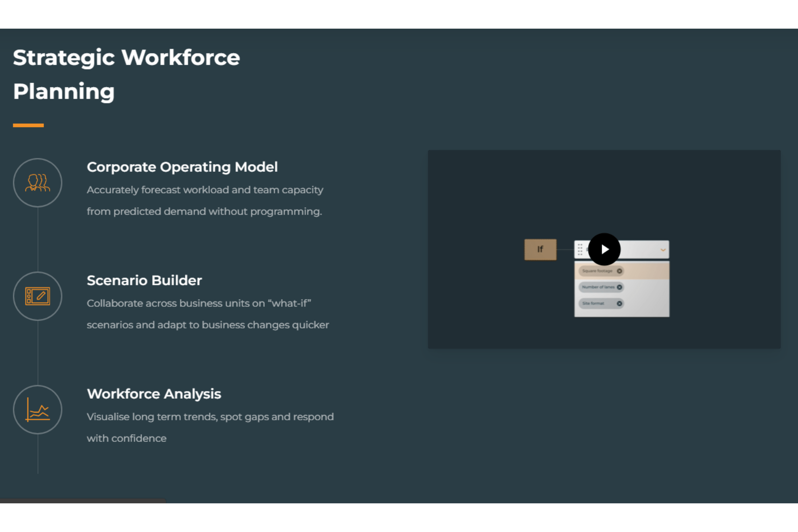Image resolution: width=798 pixels, height=532 pixels.
Task: Click the orange underline accent bar
Action: (x=28, y=125)
